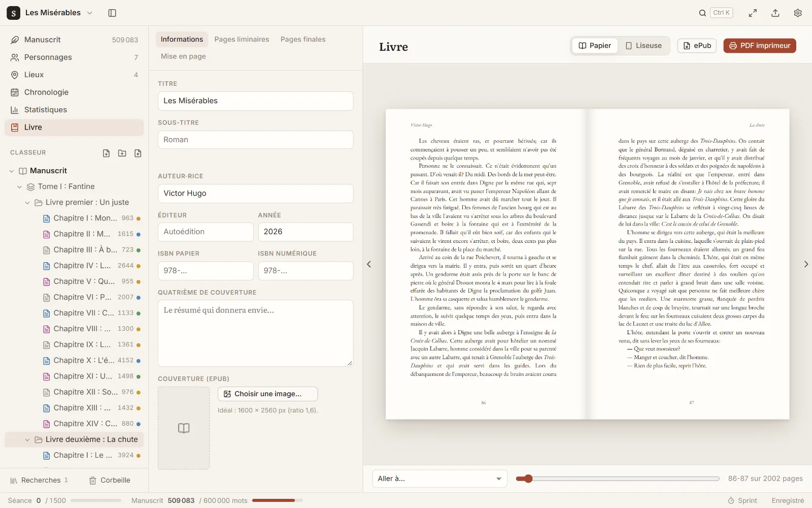Go to previous page spread arrow
The image size is (812, 508).
369,264
